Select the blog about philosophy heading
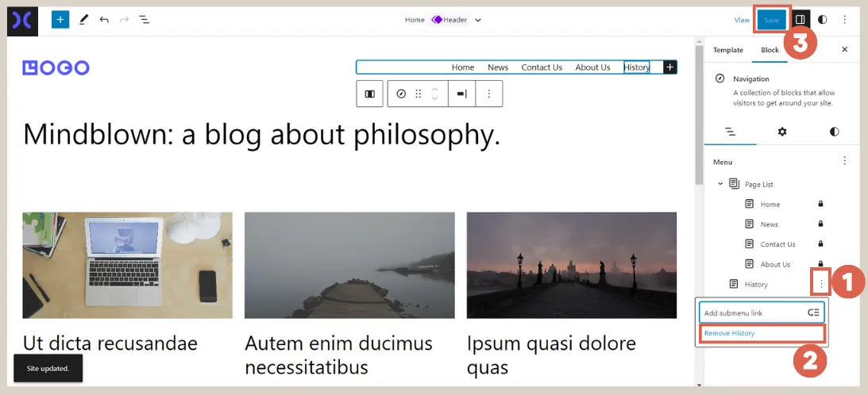This screenshot has height=395, width=868. click(x=262, y=134)
